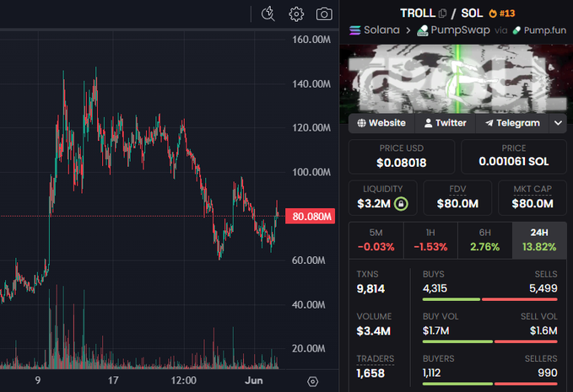
Task: Click the FDV $80.0M box
Action: pyautogui.click(x=457, y=197)
